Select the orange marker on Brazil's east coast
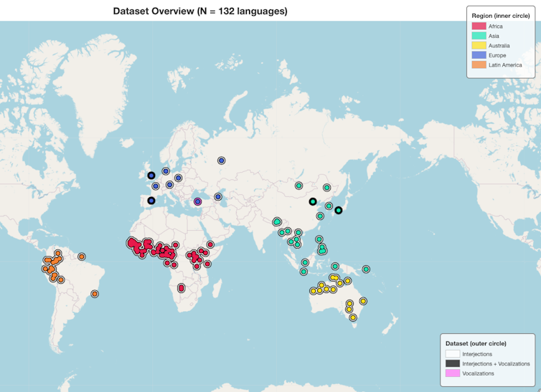 click(95, 294)
